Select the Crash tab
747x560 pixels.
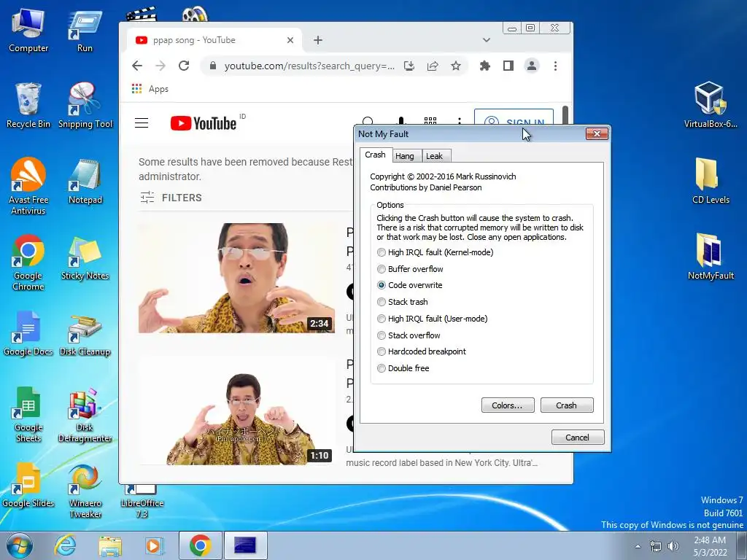(x=376, y=155)
